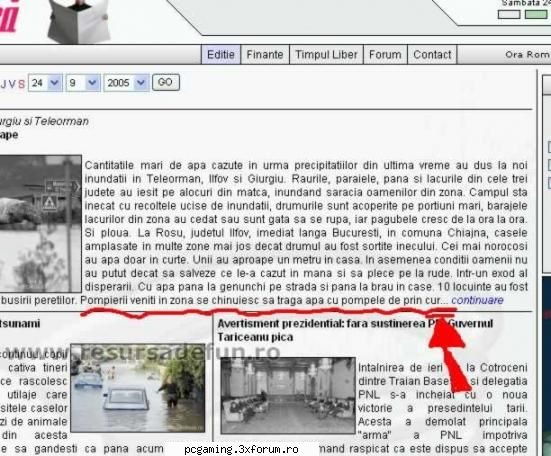Open the Finante tab

click(265, 54)
